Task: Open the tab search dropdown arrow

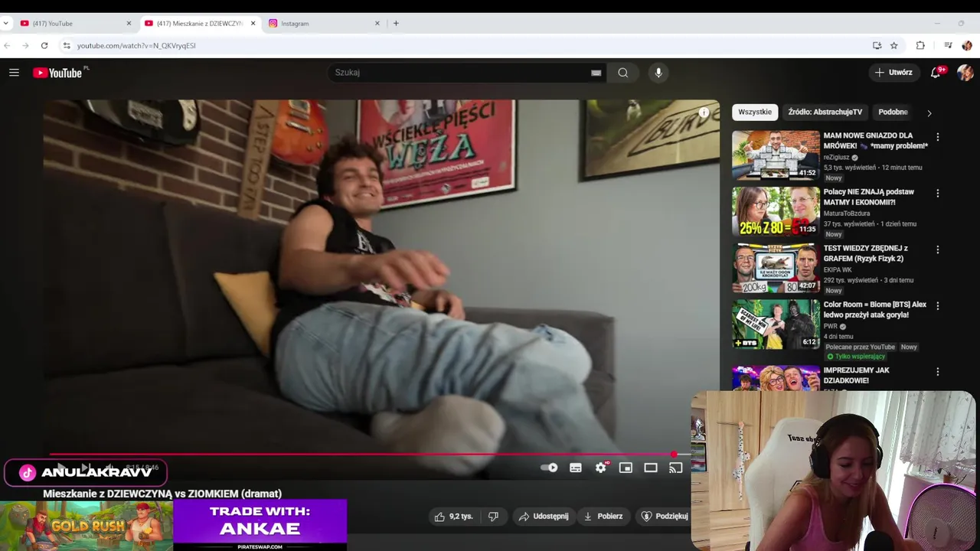Action: coord(6,24)
